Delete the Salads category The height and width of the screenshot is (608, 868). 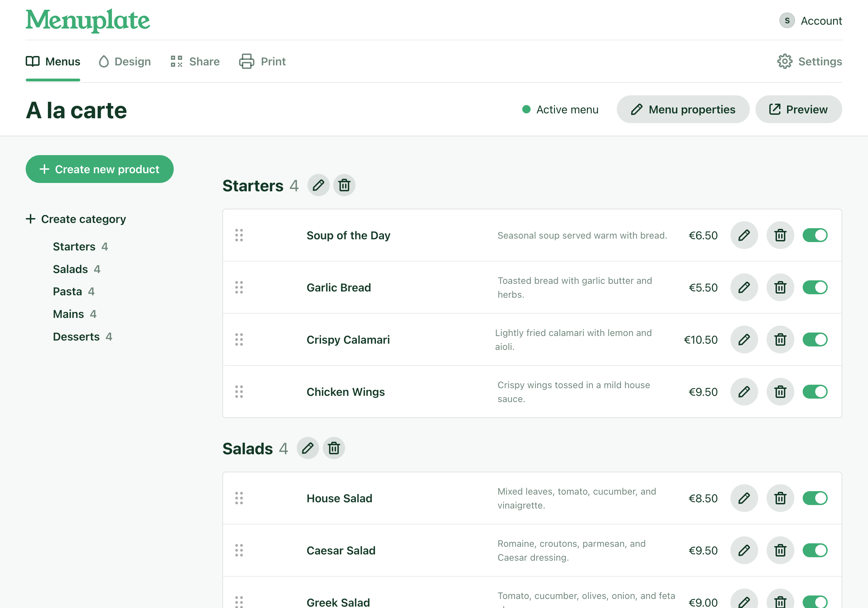(x=334, y=448)
